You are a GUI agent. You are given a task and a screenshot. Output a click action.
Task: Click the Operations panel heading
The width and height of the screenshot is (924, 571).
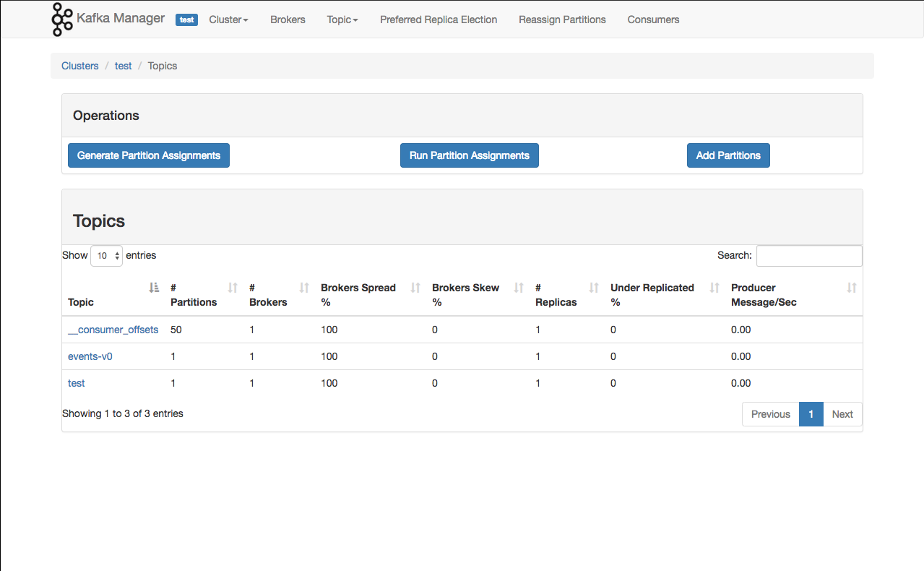click(x=106, y=116)
